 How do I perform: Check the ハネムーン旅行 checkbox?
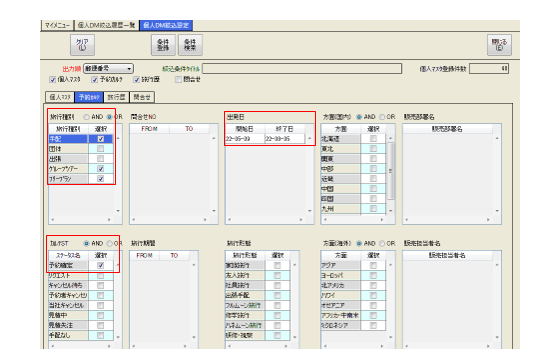(x=277, y=325)
